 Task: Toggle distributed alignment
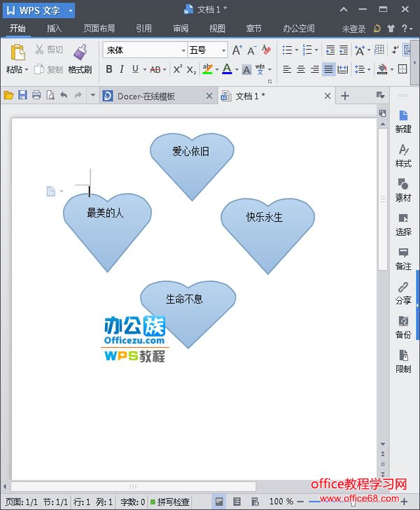tap(342, 69)
